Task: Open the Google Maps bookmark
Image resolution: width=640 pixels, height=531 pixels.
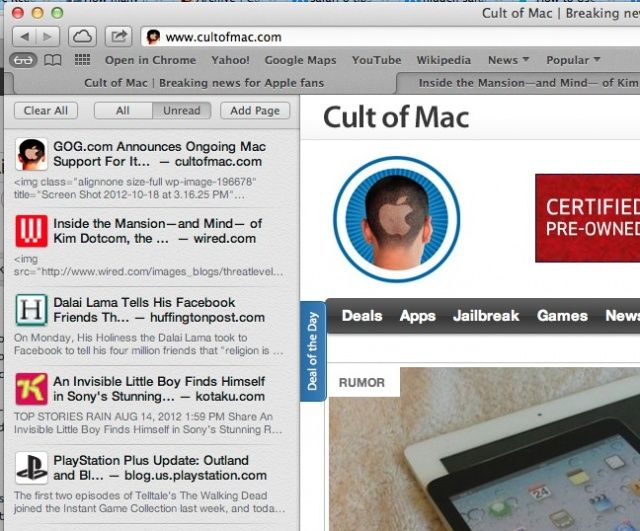Action: (300, 60)
